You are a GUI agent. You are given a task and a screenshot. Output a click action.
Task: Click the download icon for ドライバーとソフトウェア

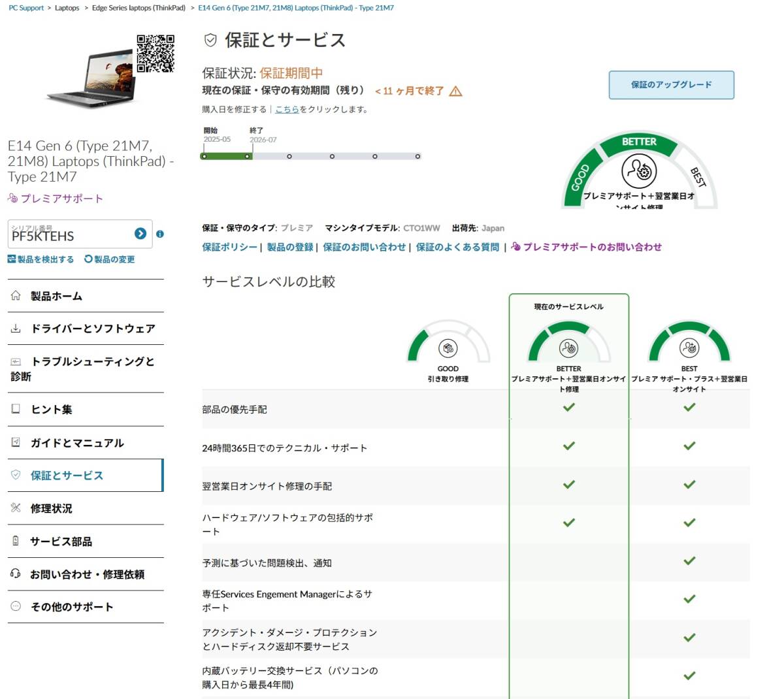16,329
